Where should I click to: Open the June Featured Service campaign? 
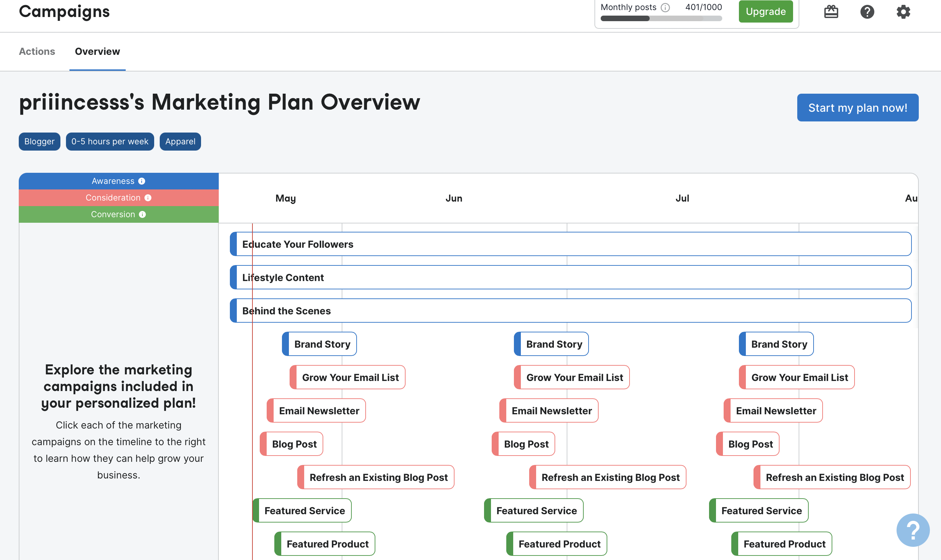(x=534, y=511)
